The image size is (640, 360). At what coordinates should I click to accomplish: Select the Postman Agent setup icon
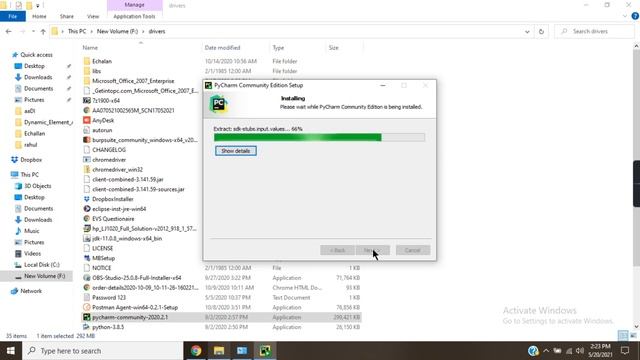coord(87,307)
